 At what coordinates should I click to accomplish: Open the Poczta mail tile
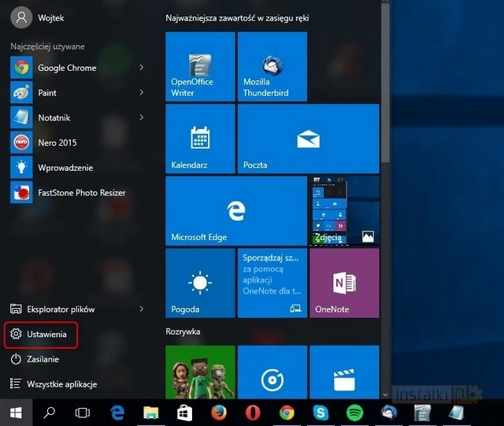pyautogui.click(x=309, y=139)
